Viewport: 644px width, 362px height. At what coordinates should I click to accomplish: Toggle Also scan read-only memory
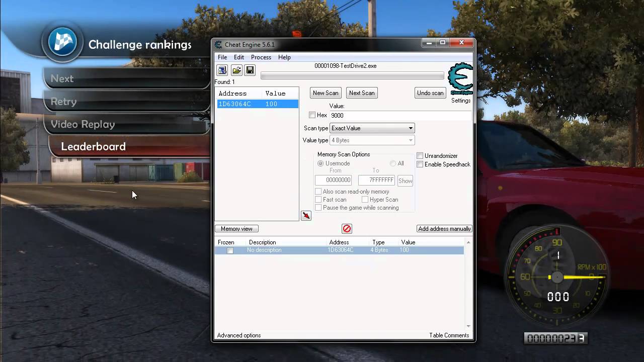[318, 192]
